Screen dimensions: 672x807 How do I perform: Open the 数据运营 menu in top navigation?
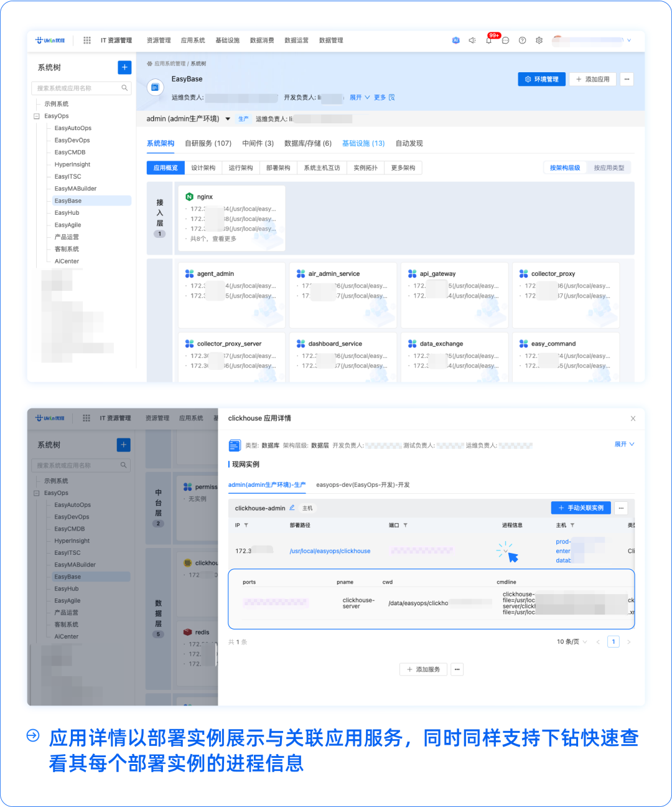click(x=296, y=40)
